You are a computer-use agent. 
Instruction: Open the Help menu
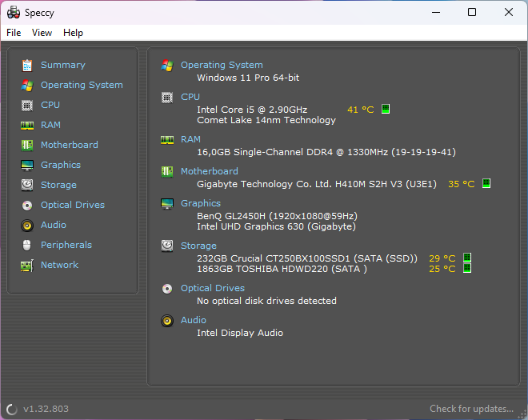point(73,33)
